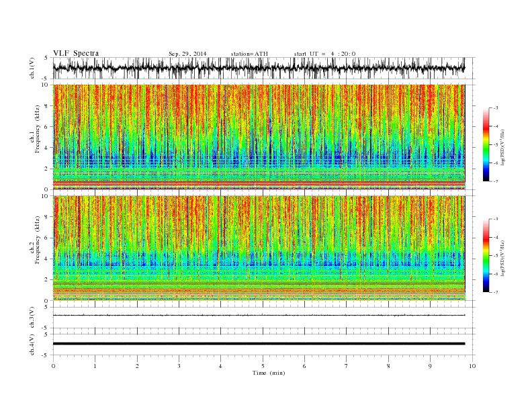Click the ch.1 color bar -7 tick label
This screenshot has height=411, width=532.
tap(496, 181)
